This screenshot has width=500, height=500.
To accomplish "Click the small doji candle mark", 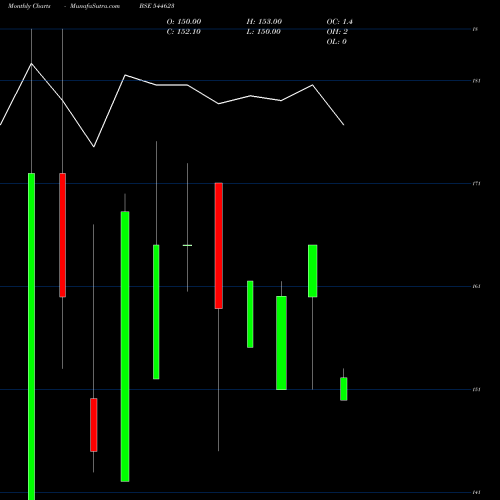I will [x=187, y=245].
